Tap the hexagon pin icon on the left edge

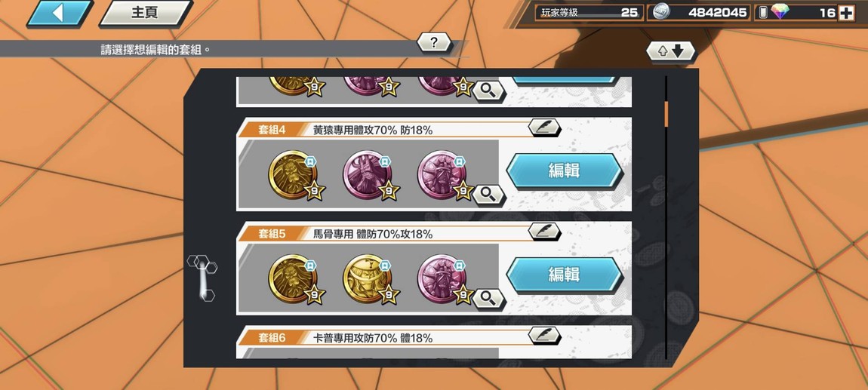[x=202, y=278]
